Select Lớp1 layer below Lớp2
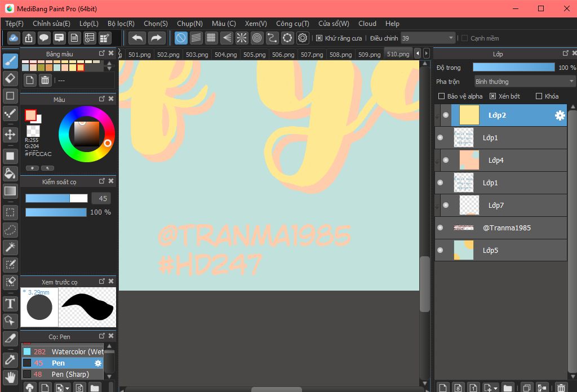The height and width of the screenshot is (392, 577). tap(501, 138)
